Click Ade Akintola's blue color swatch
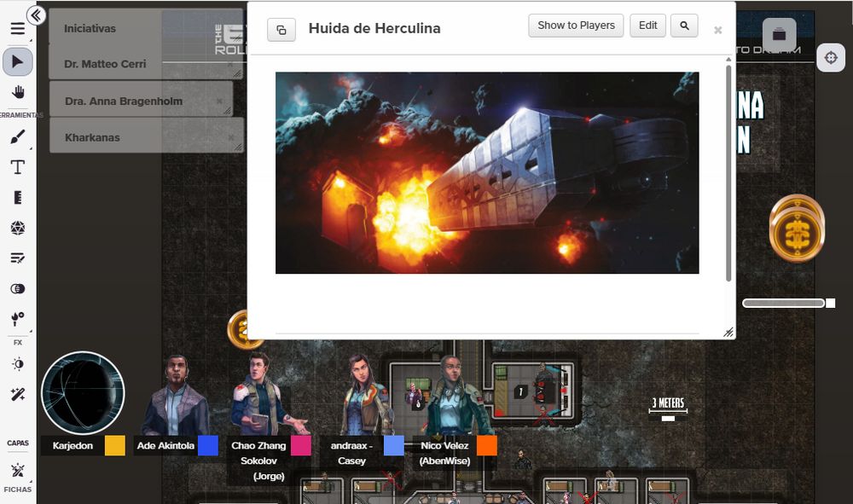The width and height of the screenshot is (853, 504). [208, 445]
